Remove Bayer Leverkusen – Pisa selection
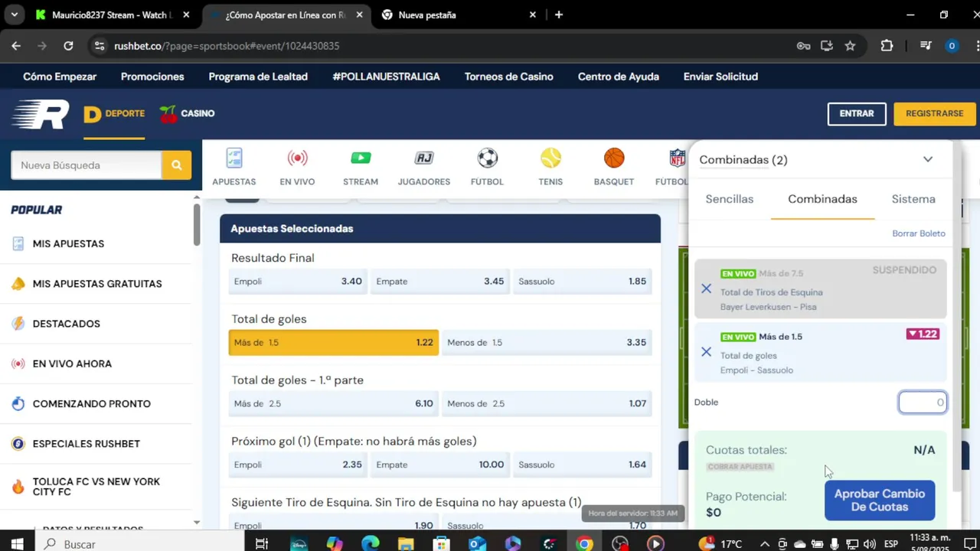Viewport: 980px width, 551px height. point(706,289)
